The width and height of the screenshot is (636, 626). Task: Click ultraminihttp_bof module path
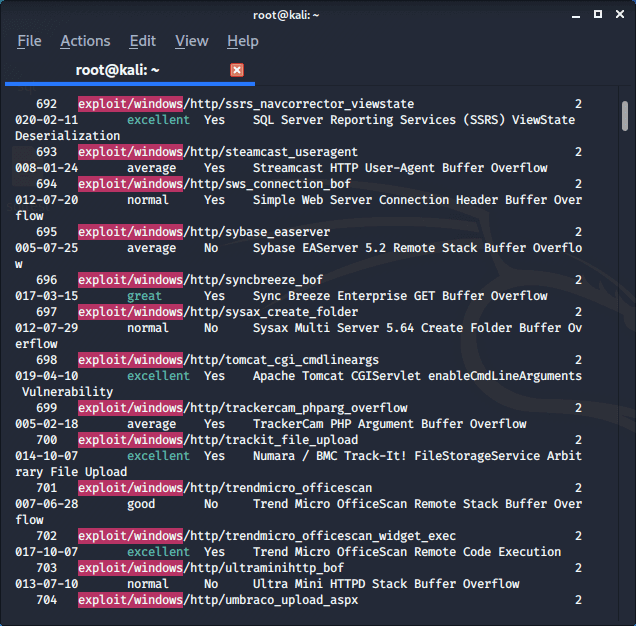(x=211, y=568)
